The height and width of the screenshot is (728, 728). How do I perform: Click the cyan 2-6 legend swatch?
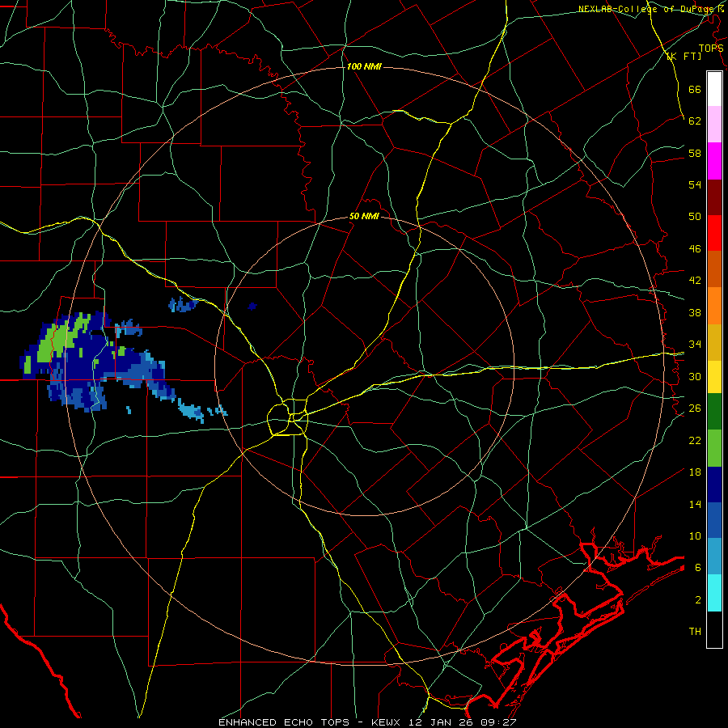click(714, 593)
